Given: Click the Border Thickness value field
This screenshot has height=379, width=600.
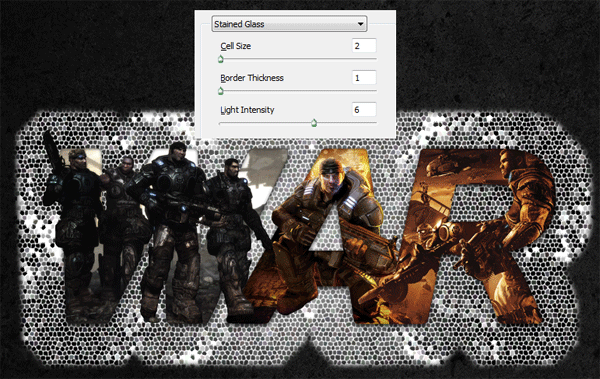Looking at the screenshot, I should [x=364, y=78].
